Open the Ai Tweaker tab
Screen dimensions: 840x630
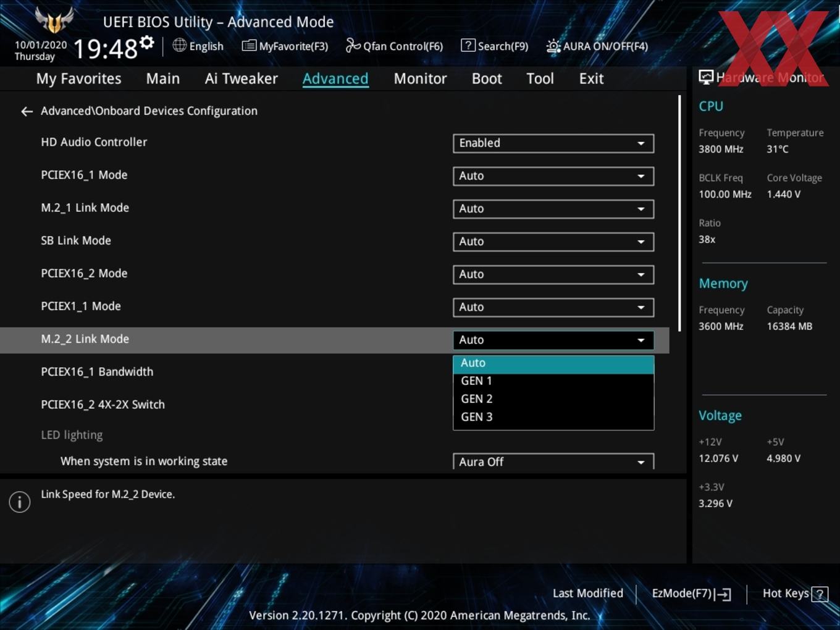241,78
